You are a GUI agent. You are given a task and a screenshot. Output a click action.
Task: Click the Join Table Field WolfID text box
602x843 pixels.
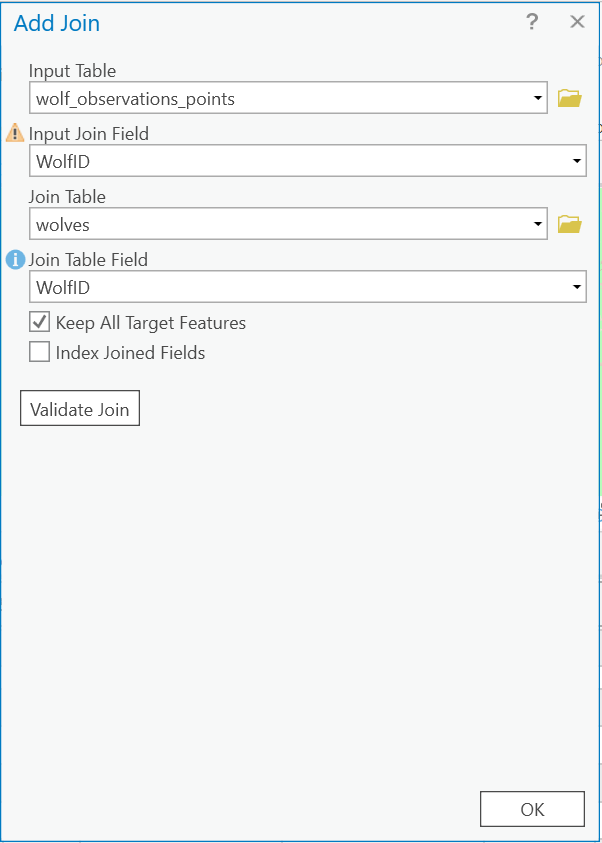click(x=290, y=287)
